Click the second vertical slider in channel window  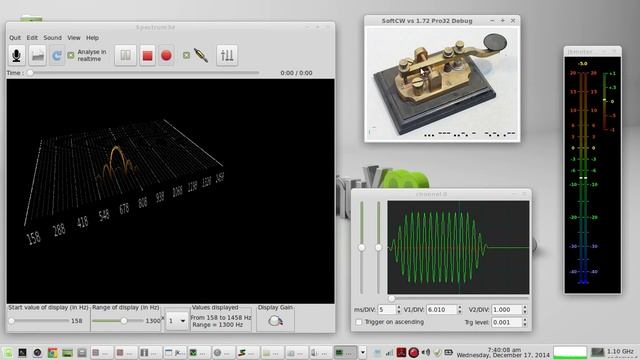[x=378, y=247]
